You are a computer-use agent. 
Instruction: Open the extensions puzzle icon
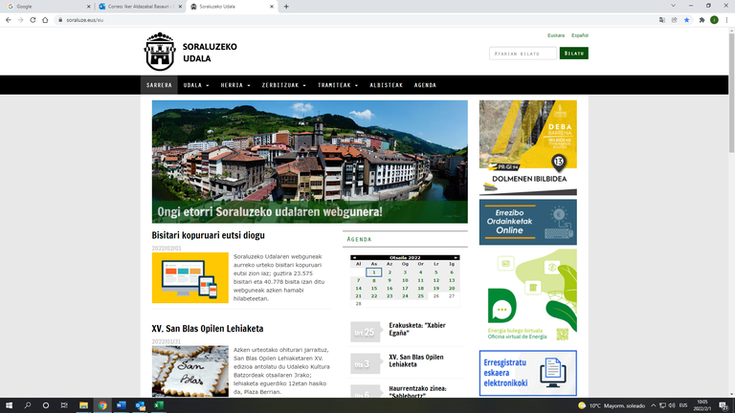coord(702,20)
